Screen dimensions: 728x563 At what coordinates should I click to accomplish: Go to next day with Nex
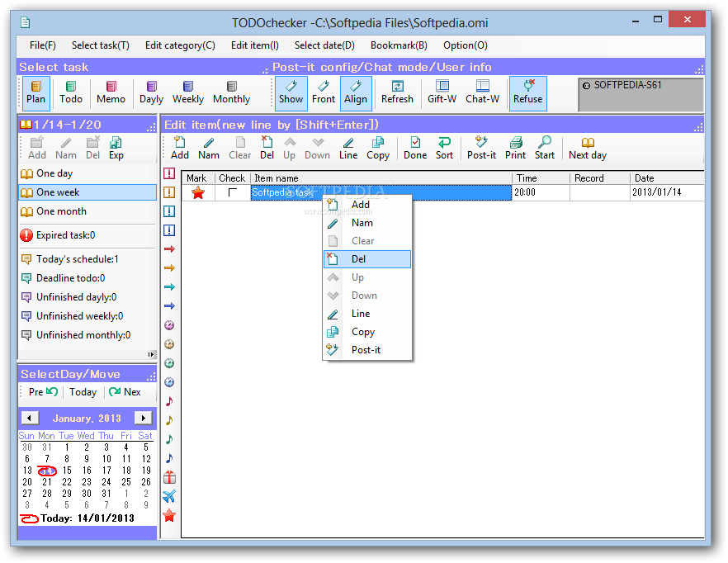125,392
